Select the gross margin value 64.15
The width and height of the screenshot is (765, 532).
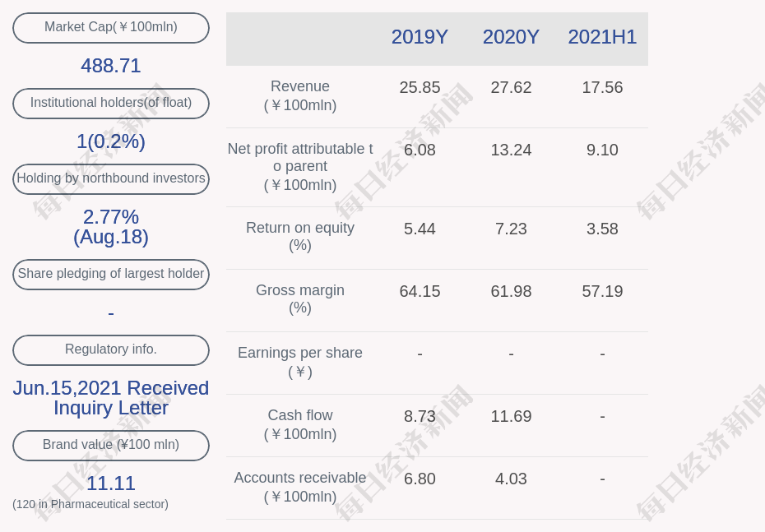point(420,291)
